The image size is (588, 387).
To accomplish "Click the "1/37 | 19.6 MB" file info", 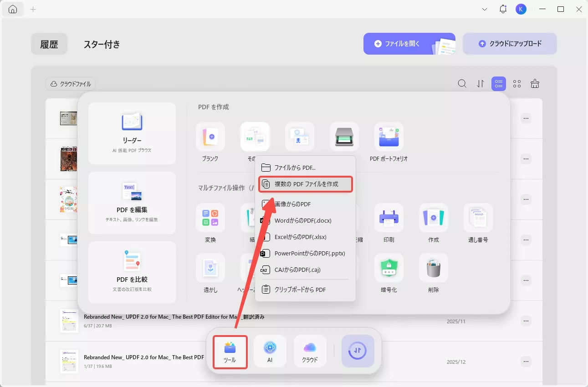I will pos(97,367).
